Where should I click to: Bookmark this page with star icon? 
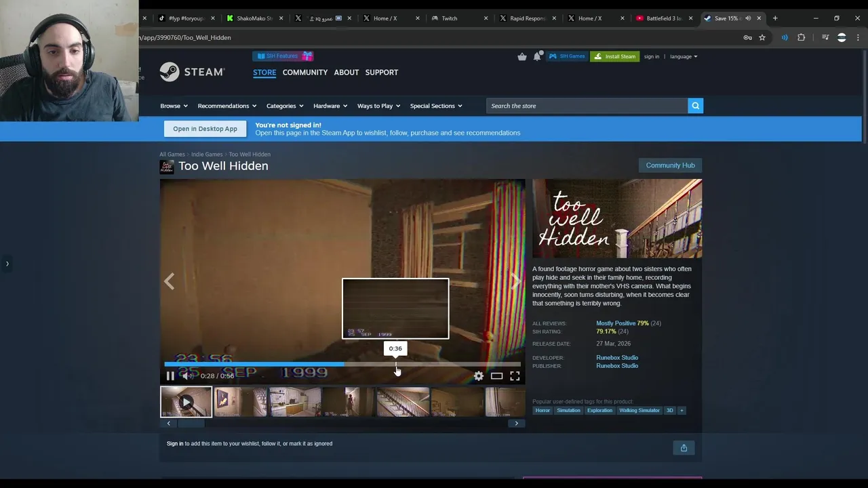click(762, 37)
